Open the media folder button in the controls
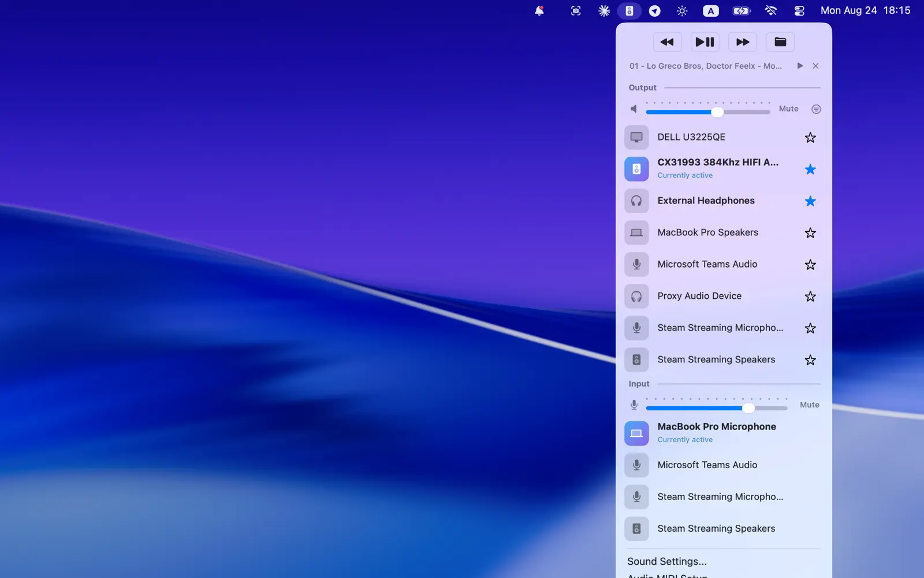924x578 pixels. tap(780, 42)
